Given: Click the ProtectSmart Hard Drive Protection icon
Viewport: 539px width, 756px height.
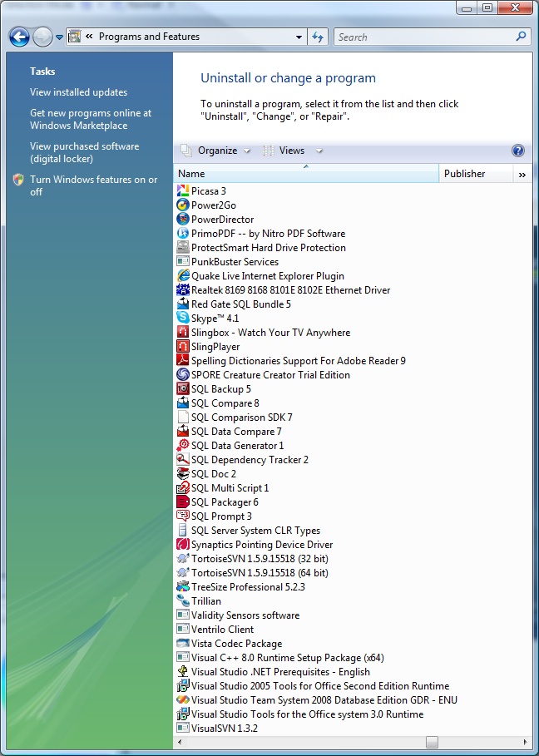Looking at the screenshot, I should coord(183,247).
